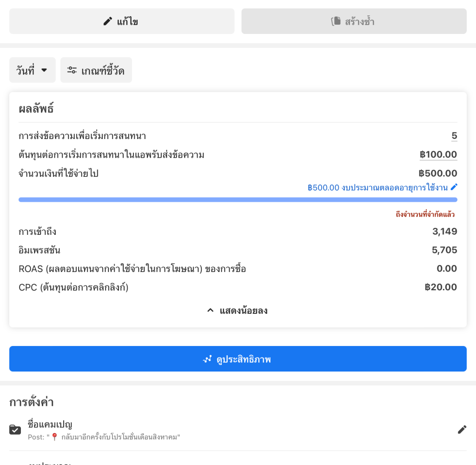476x465 pixels.
Task: Click the ฿500.00 งบประมาณตลอดอายุการใช้งาน link
Action: pyautogui.click(x=377, y=187)
